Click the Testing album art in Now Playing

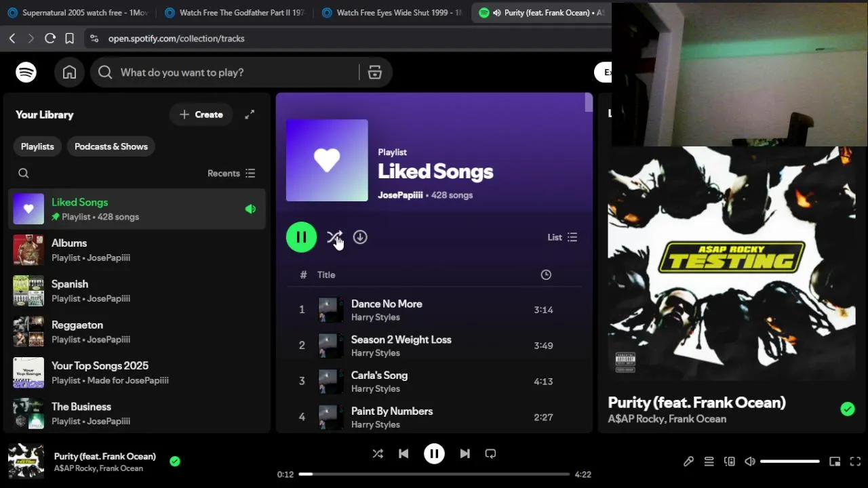click(x=732, y=264)
